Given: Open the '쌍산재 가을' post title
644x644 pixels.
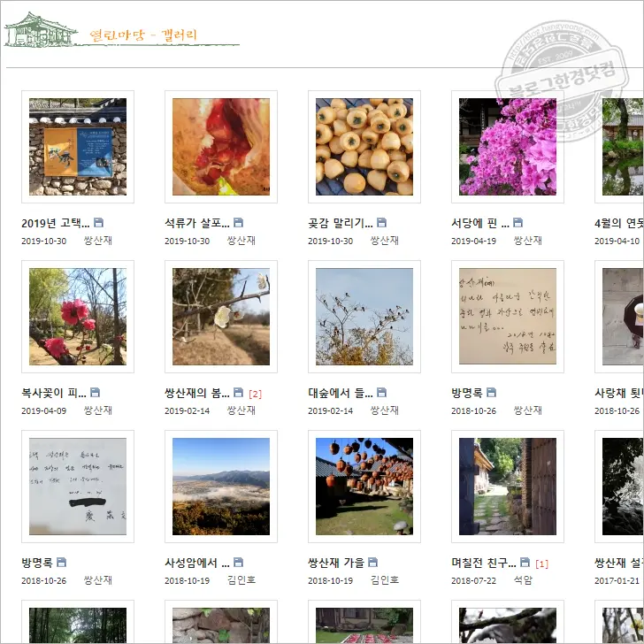Looking at the screenshot, I should pos(336,563).
